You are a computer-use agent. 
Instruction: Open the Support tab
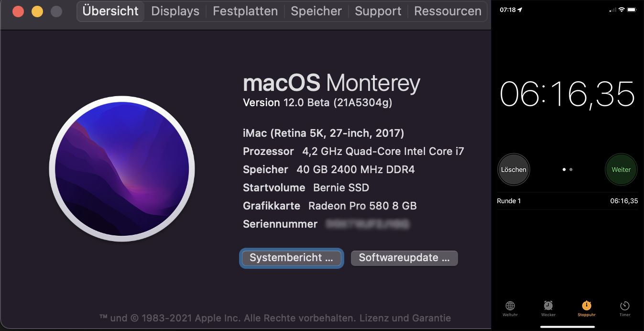tap(378, 11)
